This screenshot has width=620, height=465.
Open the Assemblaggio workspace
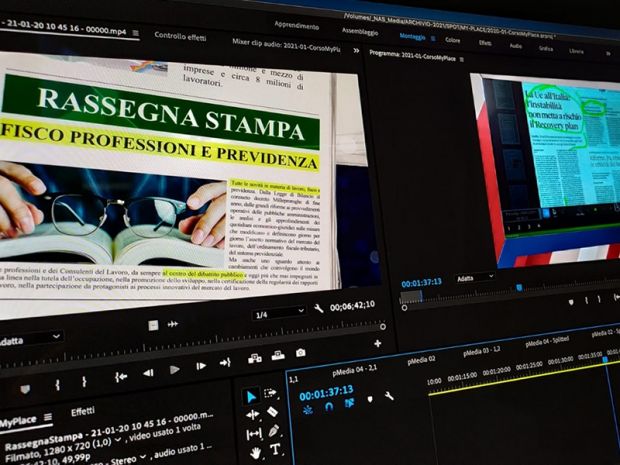[360, 31]
